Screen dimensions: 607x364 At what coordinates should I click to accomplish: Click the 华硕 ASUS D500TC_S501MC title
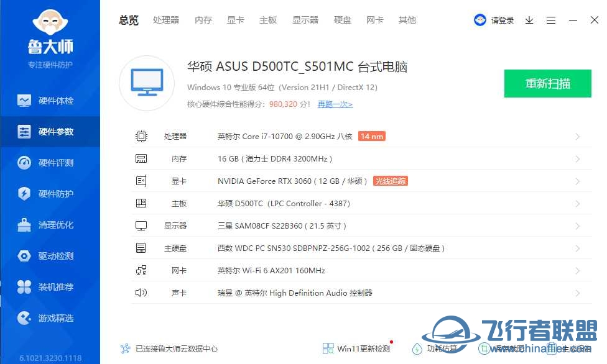click(x=297, y=66)
